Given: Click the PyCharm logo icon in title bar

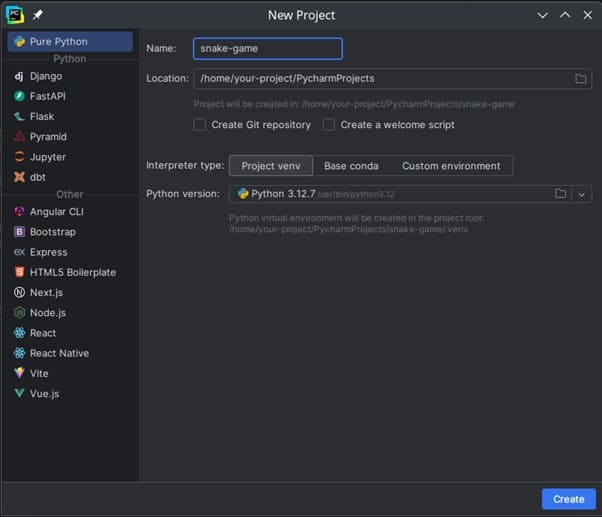Looking at the screenshot, I should 14,15.
